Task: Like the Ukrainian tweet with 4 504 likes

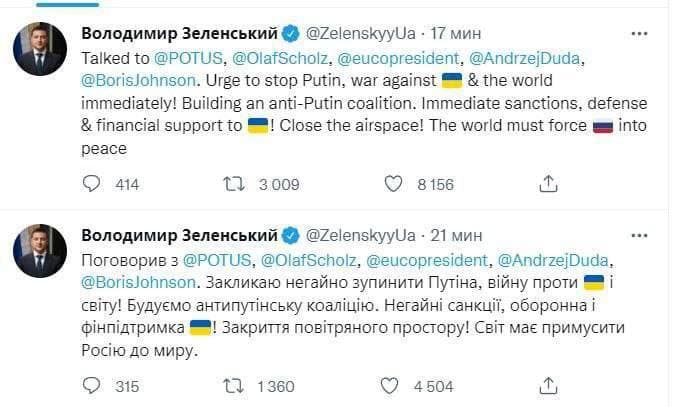Action: [395, 386]
